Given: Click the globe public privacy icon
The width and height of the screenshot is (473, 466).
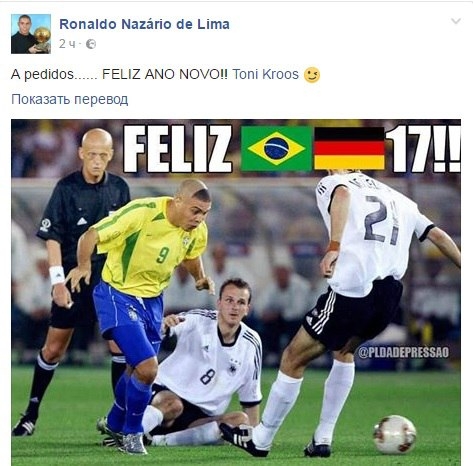Looking at the screenshot, I should [91, 44].
